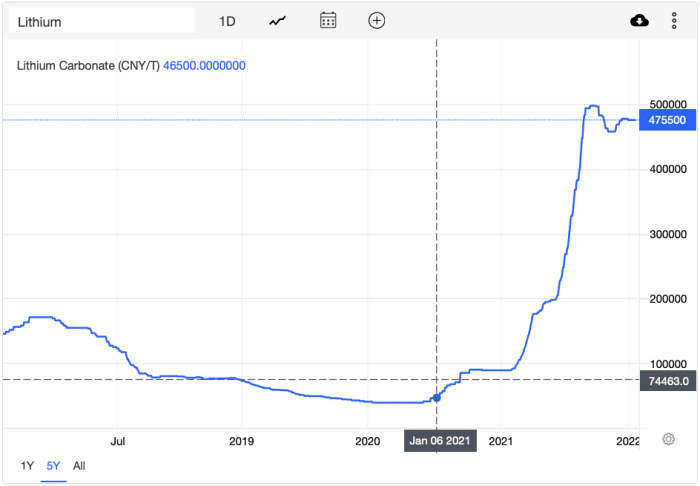
Task: Click the blue data point on the line
Action: pos(437,398)
